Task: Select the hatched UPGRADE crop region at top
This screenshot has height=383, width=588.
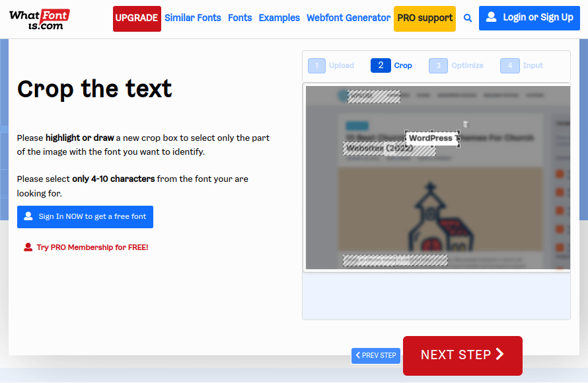Action: tap(374, 97)
